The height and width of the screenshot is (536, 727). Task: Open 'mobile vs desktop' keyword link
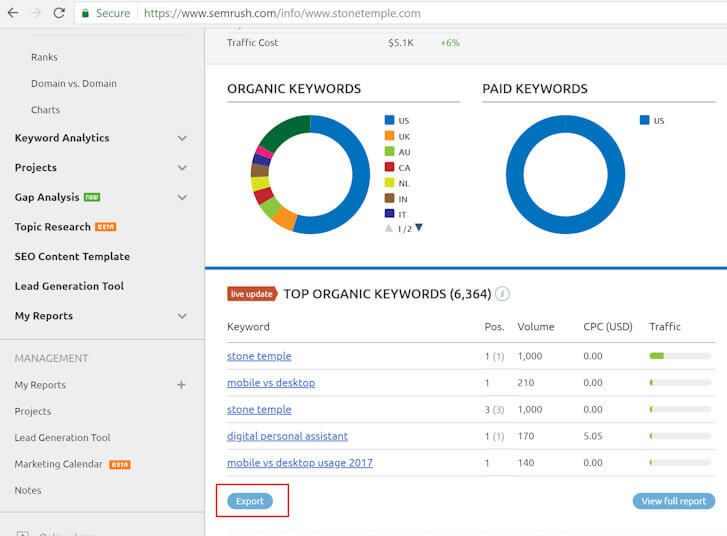point(271,383)
